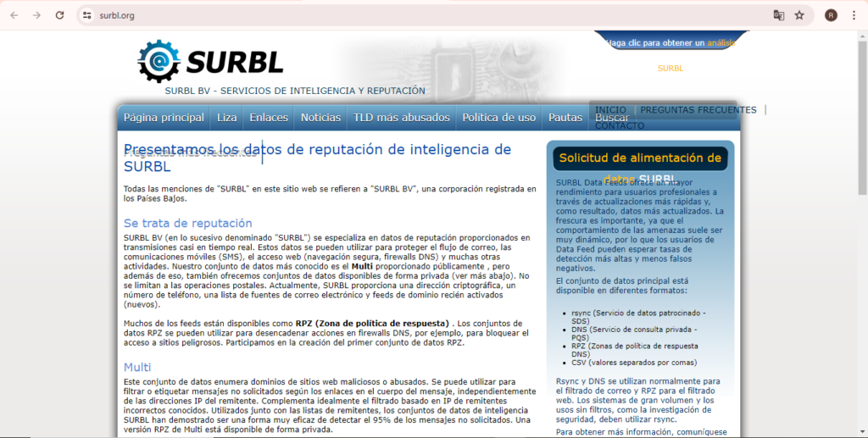This screenshot has height=438, width=868.
Task: Click the DNS (Servicio de consulta privada) bullet
Action: click(x=634, y=334)
